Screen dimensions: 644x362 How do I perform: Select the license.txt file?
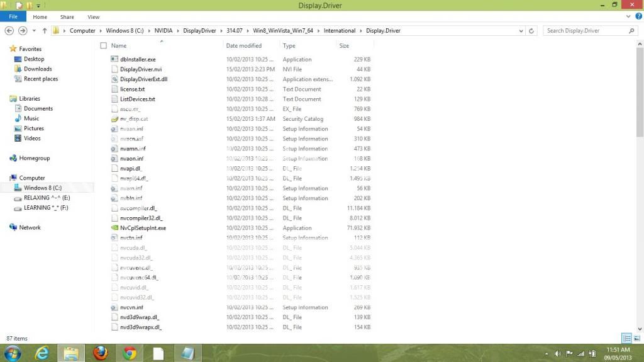click(x=132, y=89)
